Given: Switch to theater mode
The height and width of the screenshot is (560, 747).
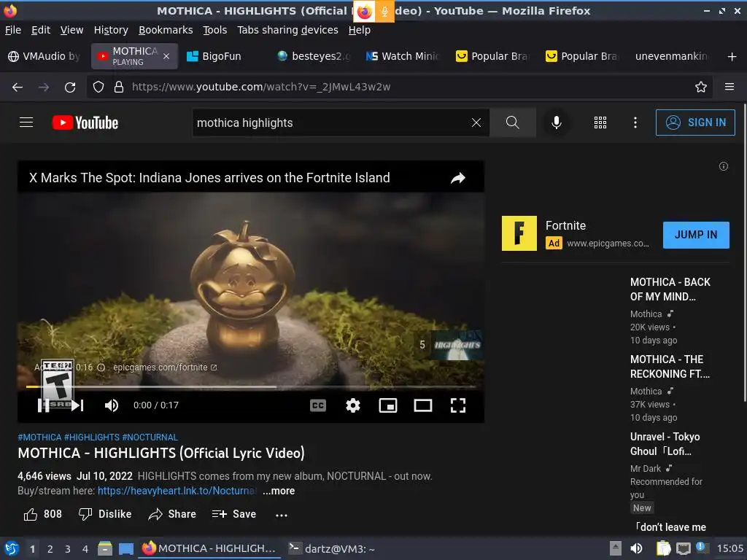Looking at the screenshot, I should pyautogui.click(x=423, y=405).
